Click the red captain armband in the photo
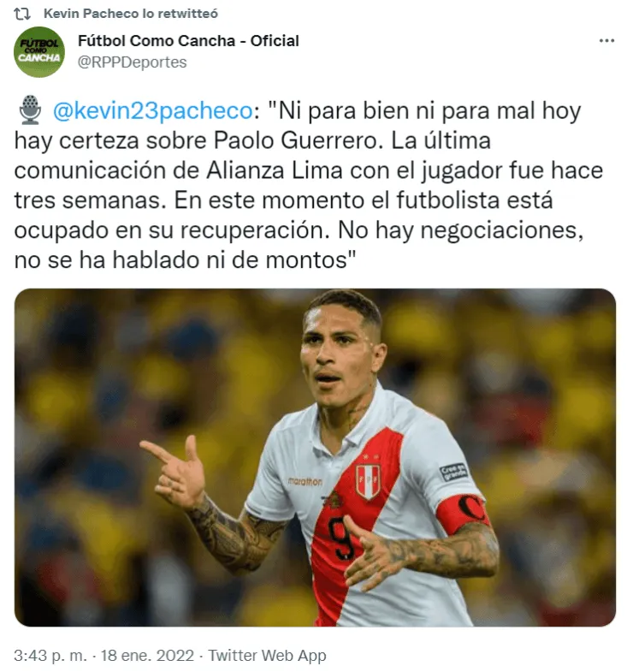This screenshot has width=633, height=672. click(462, 514)
